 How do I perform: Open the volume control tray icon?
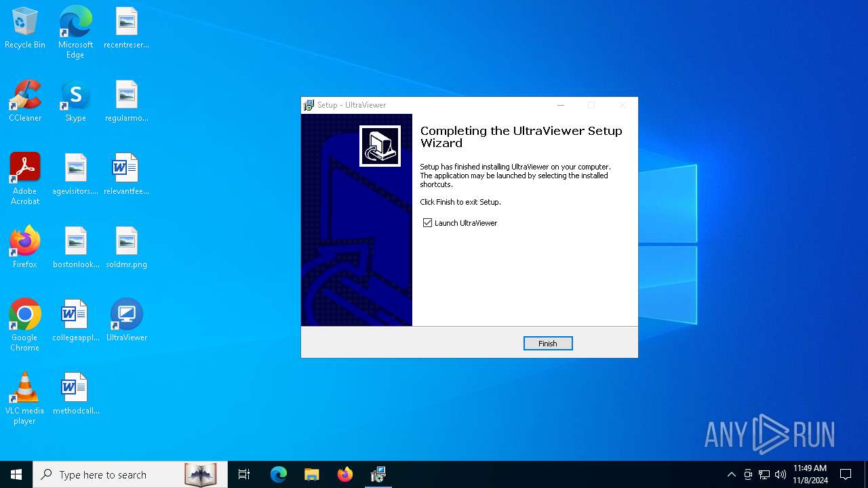781,474
